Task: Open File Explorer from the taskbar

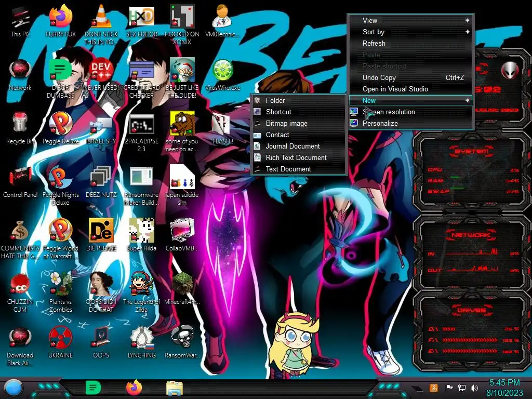Action: [175, 388]
